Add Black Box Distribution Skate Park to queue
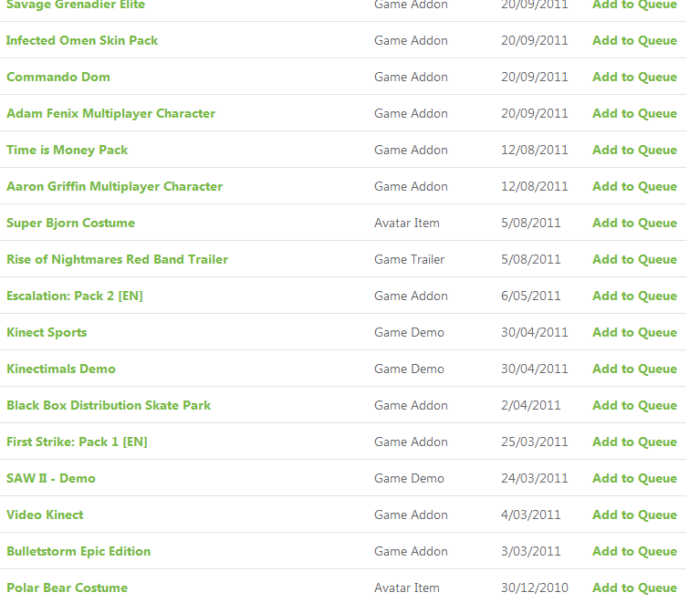This screenshot has width=700, height=603. click(x=634, y=406)
